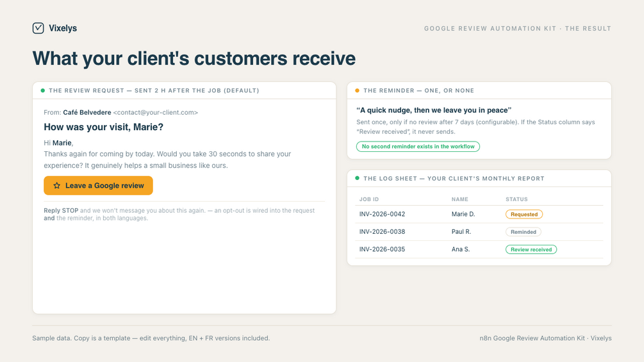Click the STATUS column header

pyautogui.click(x=516, y=199)
